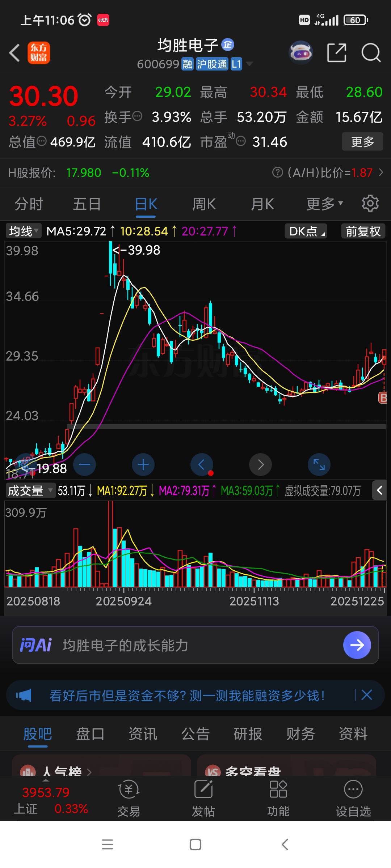
Task: Tap the B buy marker on chart
Action: pyautogui.click(x=383, y=398)
